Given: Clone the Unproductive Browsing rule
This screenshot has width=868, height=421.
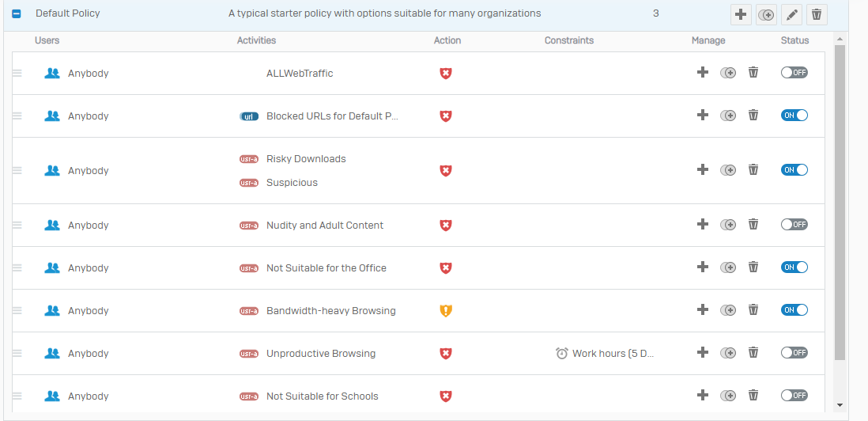Looking at the screenshot, I should [x=728, y=353].
